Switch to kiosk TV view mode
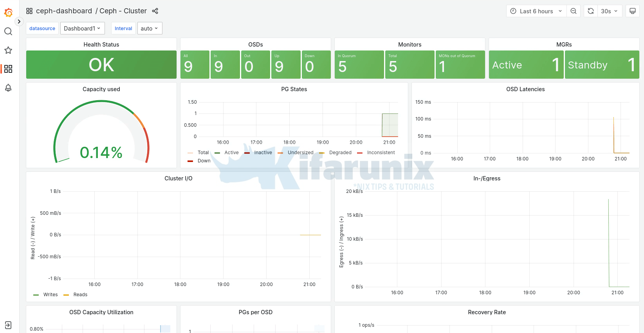 [632, 11]
